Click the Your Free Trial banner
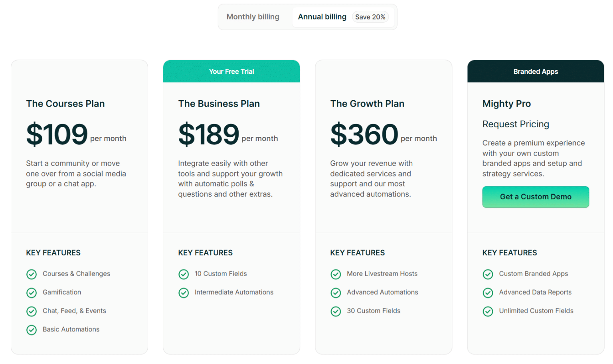The width and height of the screenshot is (613, 364). [x=231, y=71]
